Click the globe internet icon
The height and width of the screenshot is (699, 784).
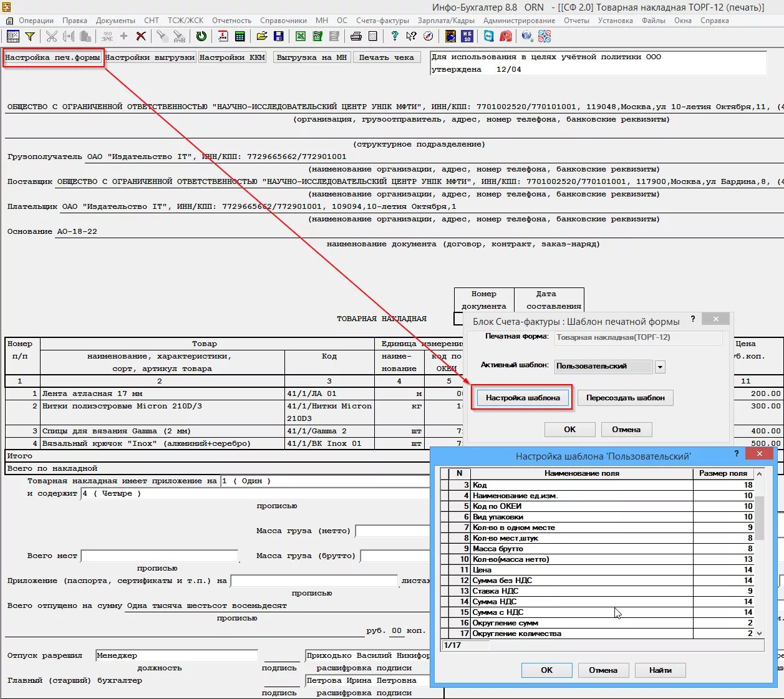[527, 36]
